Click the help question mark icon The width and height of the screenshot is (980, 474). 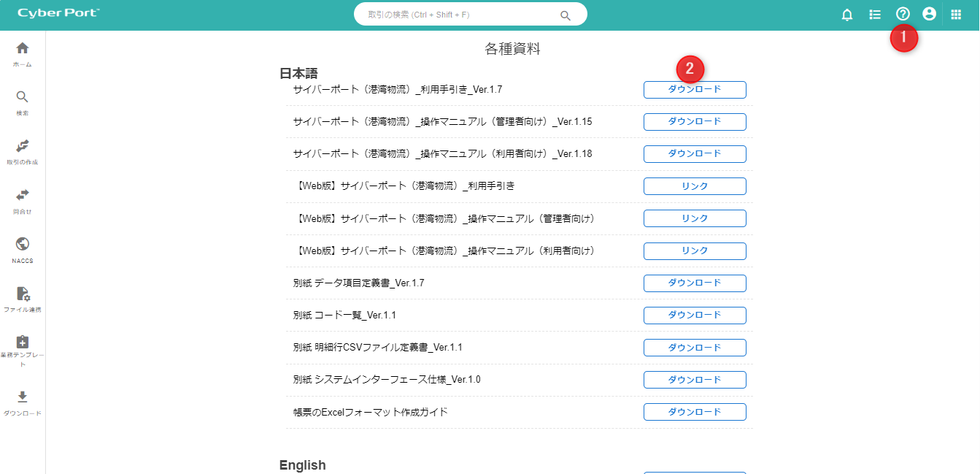click(903, 14)
